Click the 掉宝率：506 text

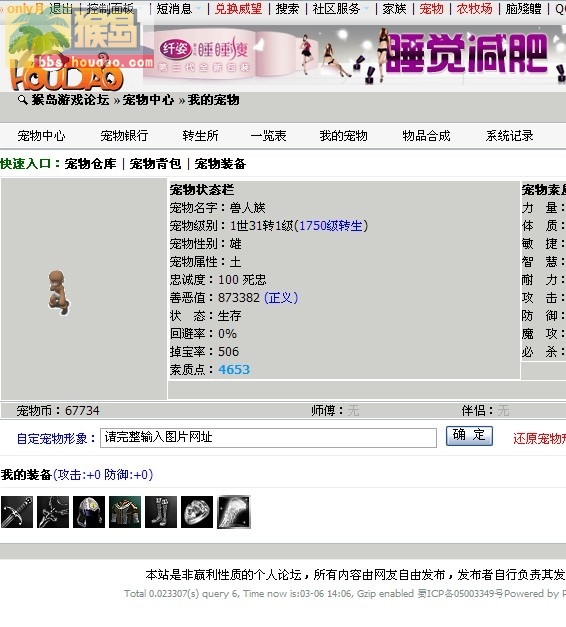point(204,352)
